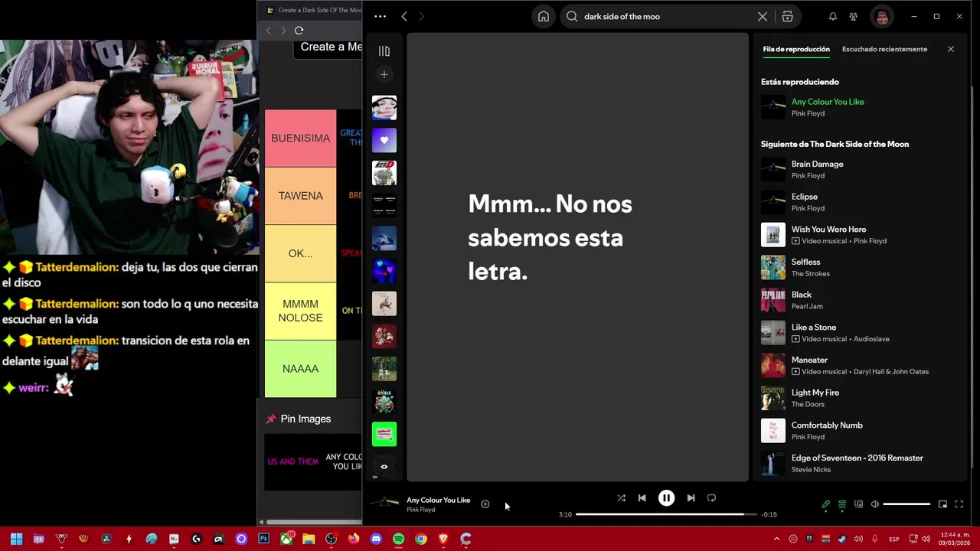Select Selfless by The Strokes

857,267
